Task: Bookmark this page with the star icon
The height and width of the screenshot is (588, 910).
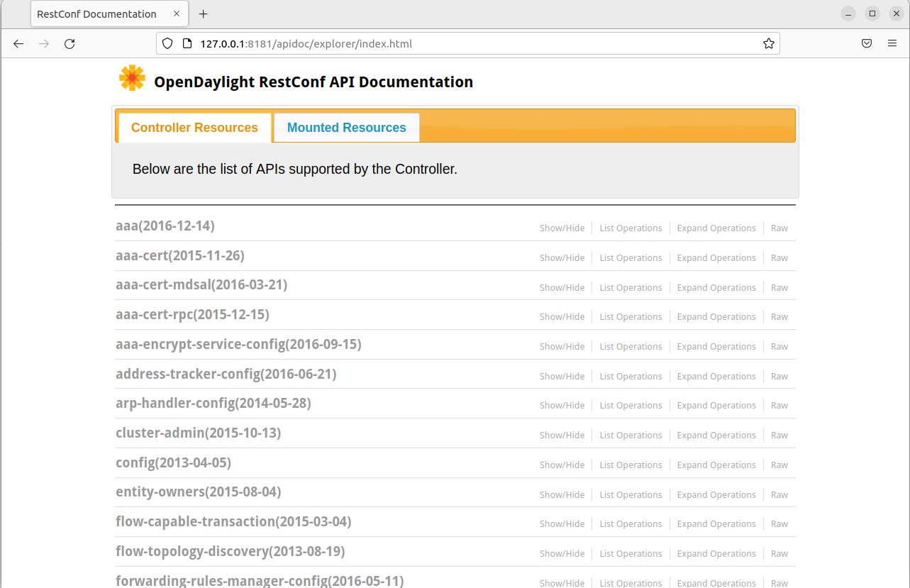Action: [x=769, y=43]
